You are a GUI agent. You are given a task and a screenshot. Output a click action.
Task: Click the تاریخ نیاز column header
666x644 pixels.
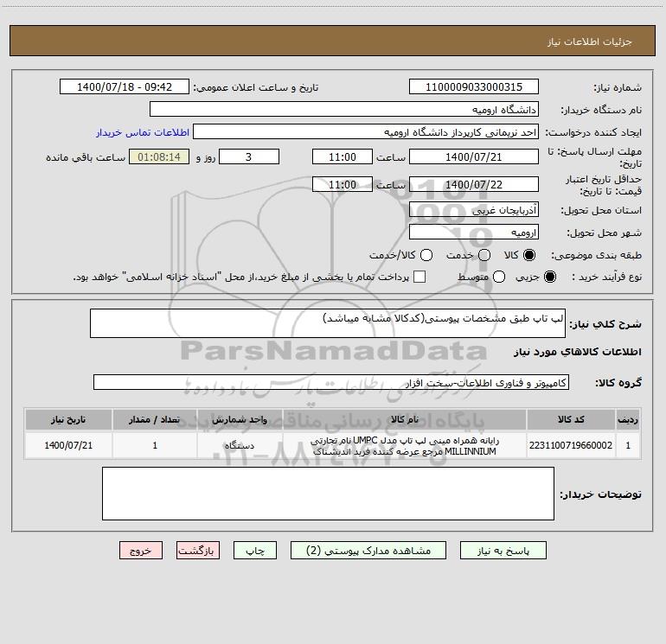click(68, 419)
